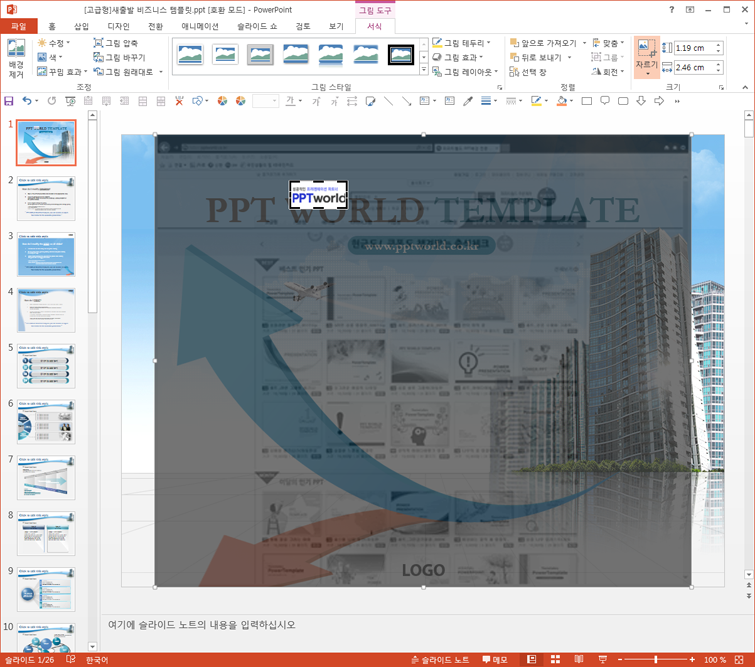Open the 디자인 (Design) tab
This screenshot has height=667, width=755.
[x=118, y=26]
